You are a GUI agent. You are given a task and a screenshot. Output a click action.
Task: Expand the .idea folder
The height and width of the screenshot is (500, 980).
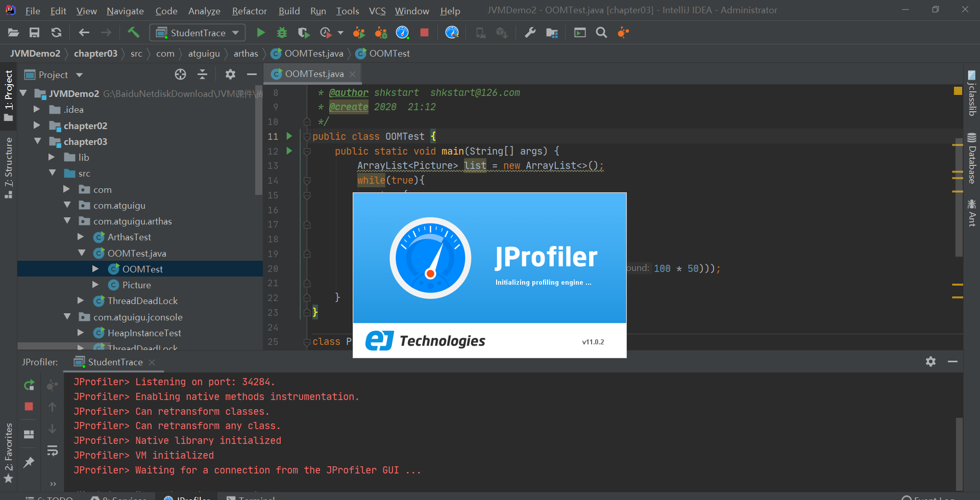[37, 109]
